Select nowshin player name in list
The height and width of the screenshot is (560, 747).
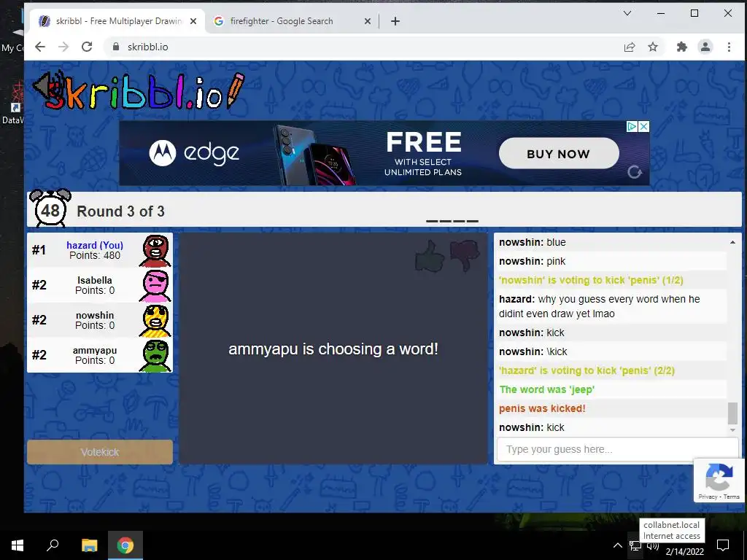click(x=95, y=315)
